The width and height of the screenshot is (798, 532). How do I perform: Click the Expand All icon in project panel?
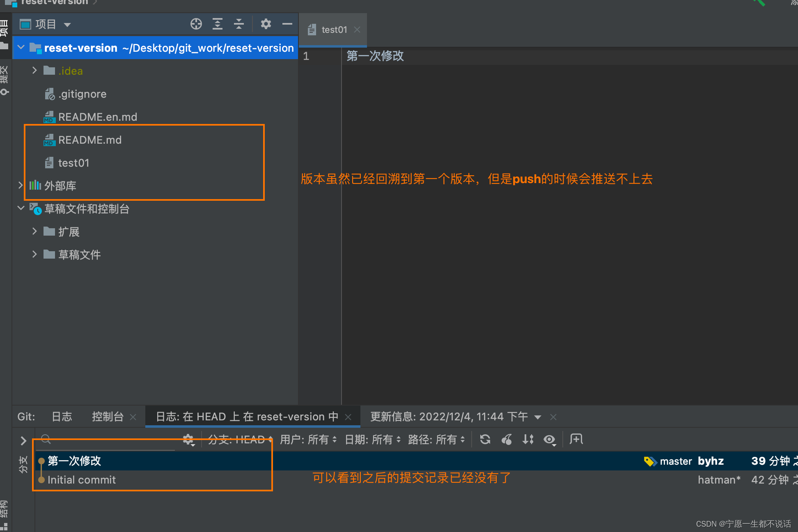(218, 24)
